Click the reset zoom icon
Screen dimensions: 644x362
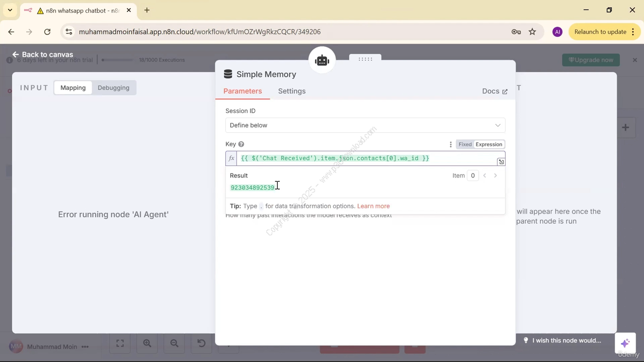[x=201, y=343]
